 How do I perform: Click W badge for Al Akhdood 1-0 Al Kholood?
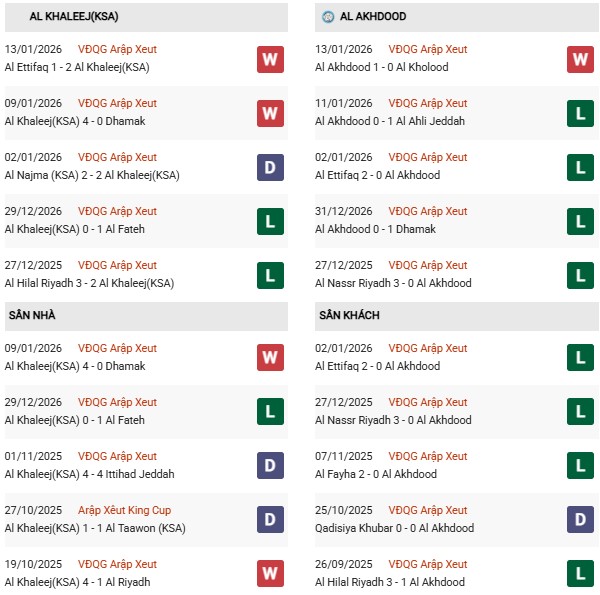click(x=580, y=59)
